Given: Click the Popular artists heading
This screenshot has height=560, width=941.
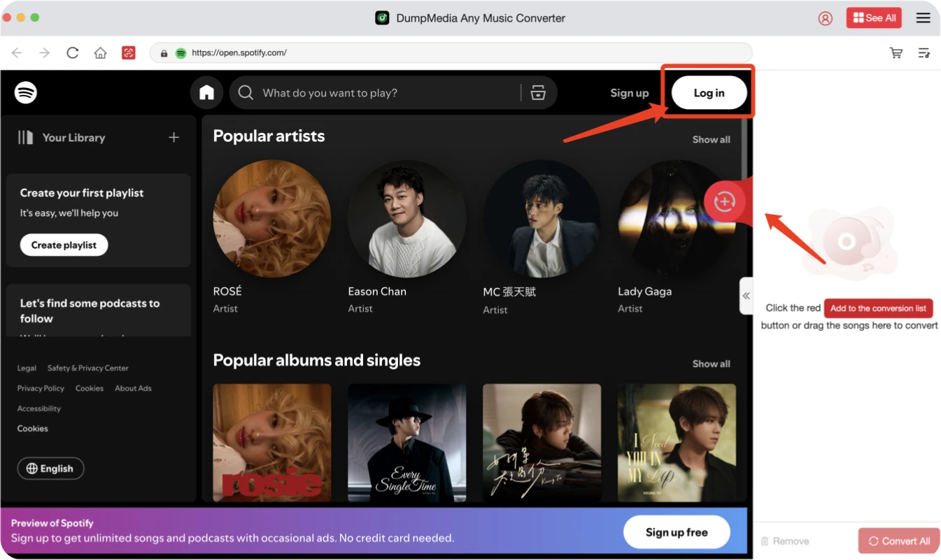Looking at the screenshot, I should click(x=269, y=136).
